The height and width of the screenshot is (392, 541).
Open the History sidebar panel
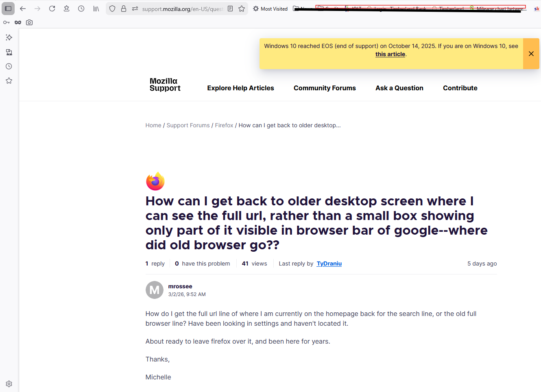coord(9,66)
